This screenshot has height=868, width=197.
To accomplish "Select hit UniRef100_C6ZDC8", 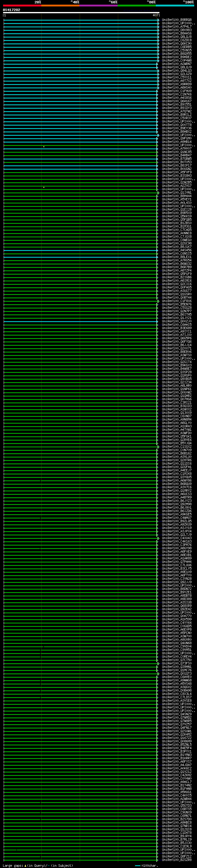I will (x=177, y=40).
